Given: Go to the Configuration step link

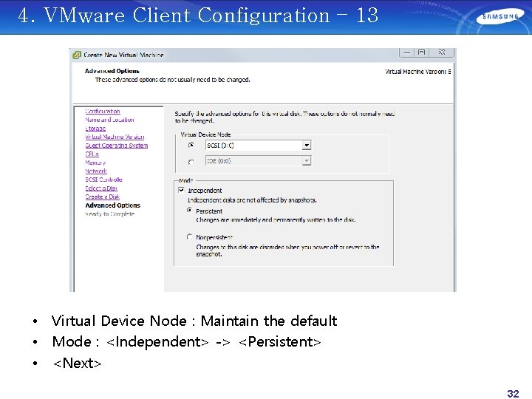Looking at the screenshot, I should 103,112.
